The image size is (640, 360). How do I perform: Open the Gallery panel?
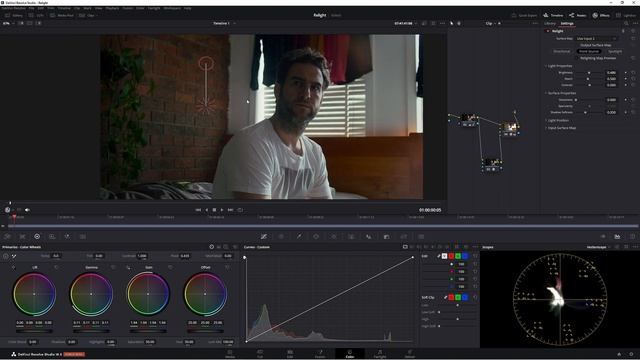click(x=14, y=16)
